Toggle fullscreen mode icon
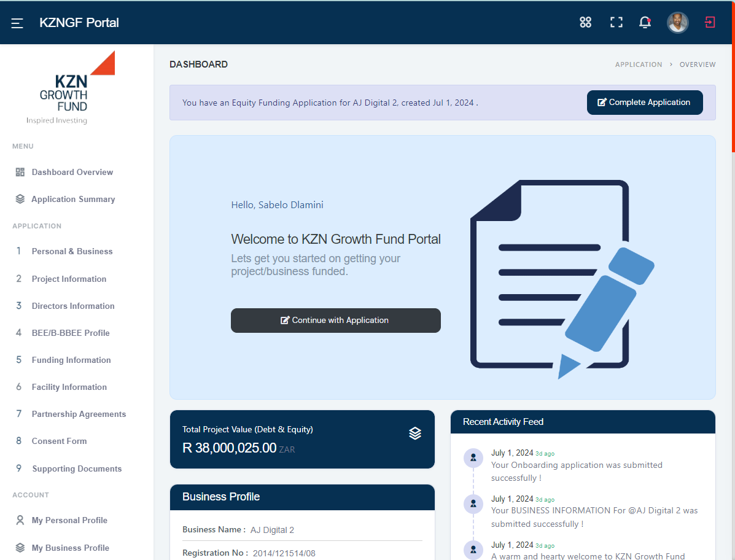This screenshot has height=560, width=735. 616,23
